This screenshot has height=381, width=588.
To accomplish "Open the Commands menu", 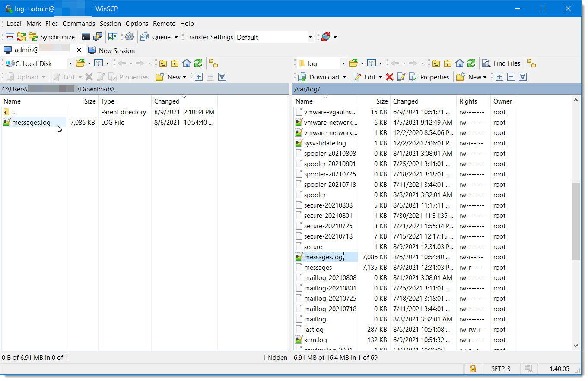I will (79, 23).
